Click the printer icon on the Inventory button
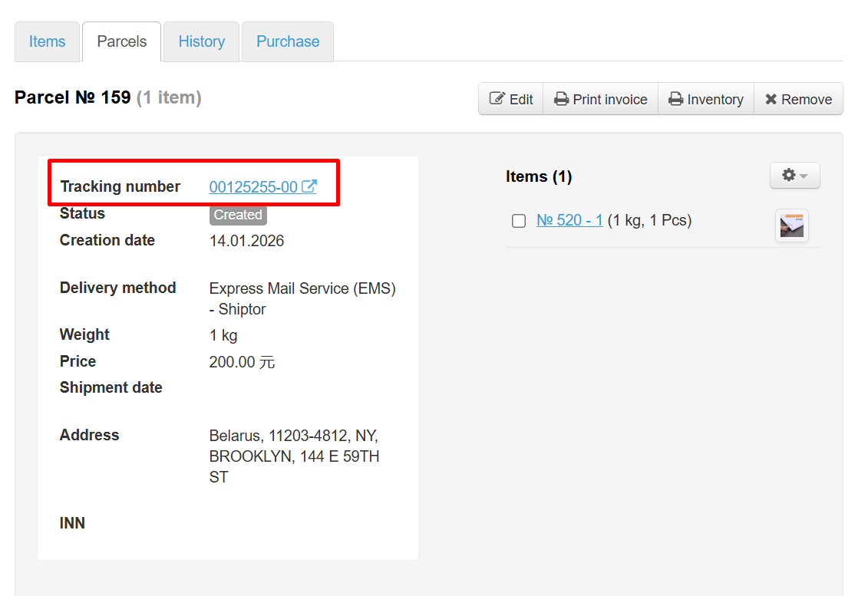This screenshot has height=596, width=868. (675, 99)
